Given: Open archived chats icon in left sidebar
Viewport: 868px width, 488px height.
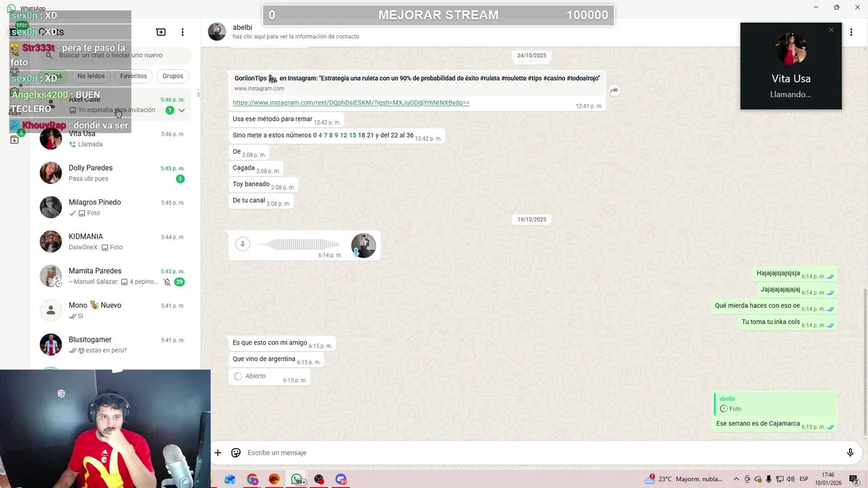Looking at the screenshot, I should click(14, 140).
